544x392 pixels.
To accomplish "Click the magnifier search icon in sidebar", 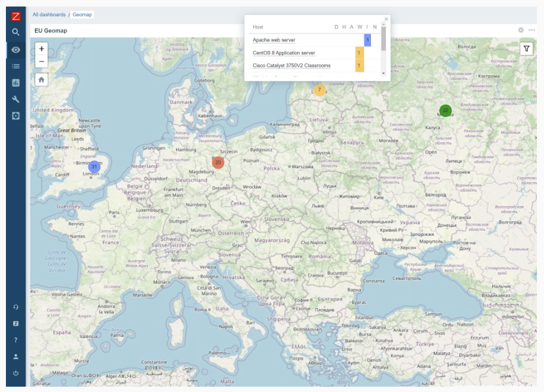I will (16, 33).
